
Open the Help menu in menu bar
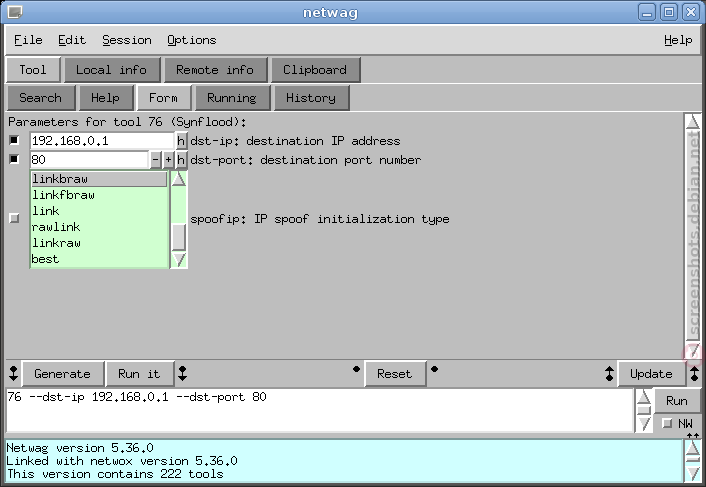coord(678,40)
